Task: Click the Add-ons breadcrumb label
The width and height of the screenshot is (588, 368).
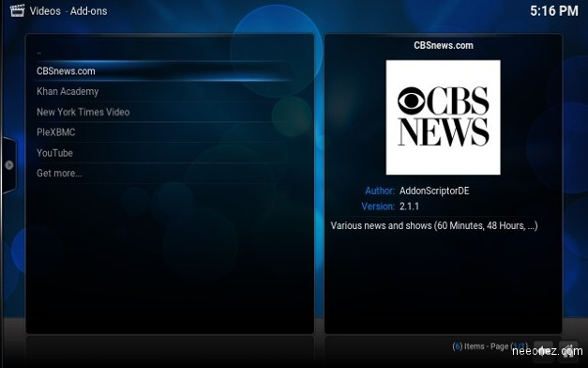Action: [x=88, y=11]
